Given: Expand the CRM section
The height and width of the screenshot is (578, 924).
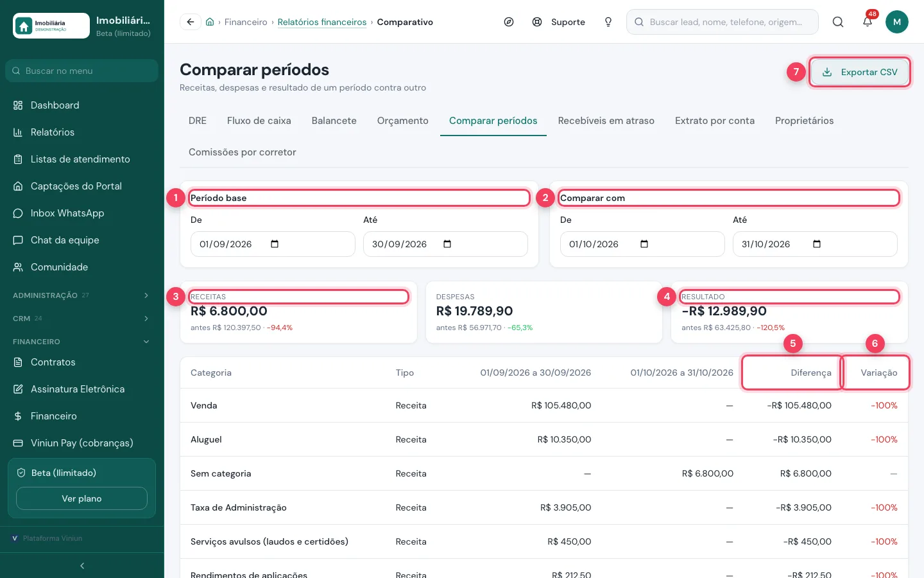Looking at the screenshot, I should point(81,319).
